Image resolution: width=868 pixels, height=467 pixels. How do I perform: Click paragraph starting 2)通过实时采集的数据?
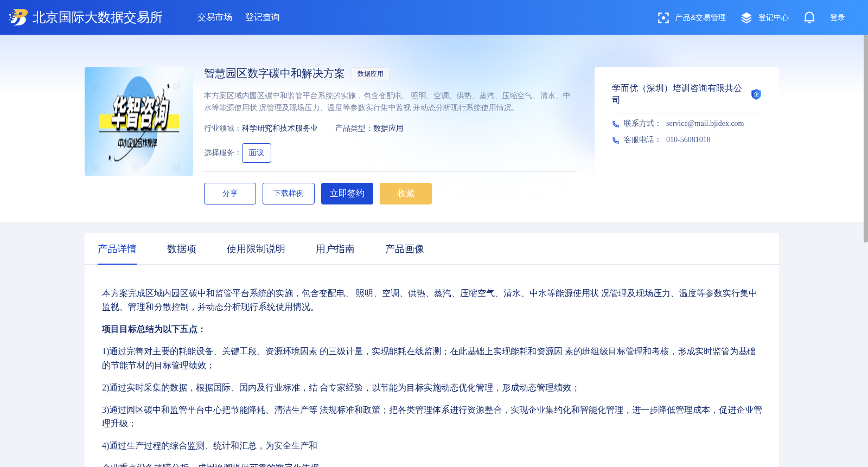tap(341, 388)
